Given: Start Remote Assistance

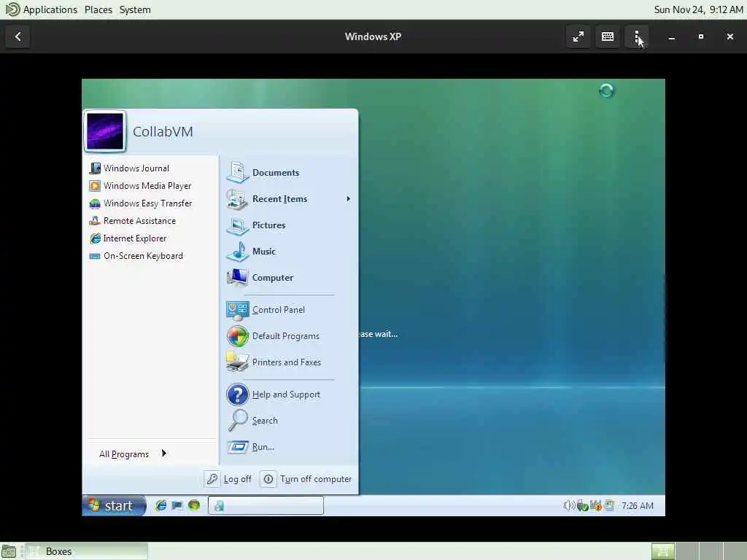Looking at the screenshot, I should click(133, 221).
